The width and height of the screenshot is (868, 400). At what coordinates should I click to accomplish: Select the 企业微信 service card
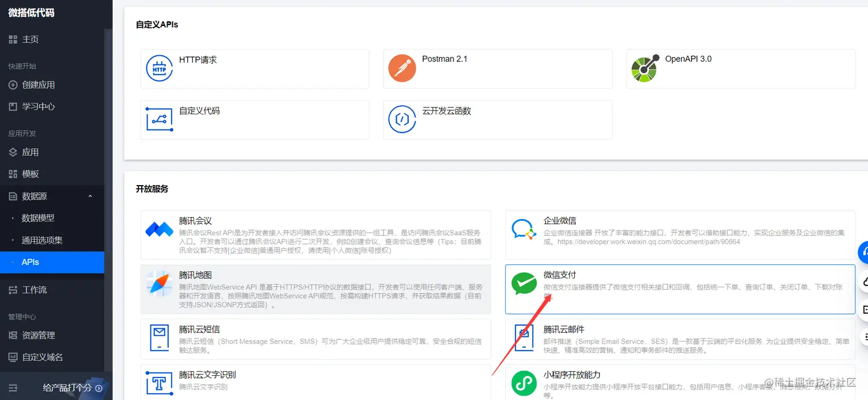pos(680,235)
